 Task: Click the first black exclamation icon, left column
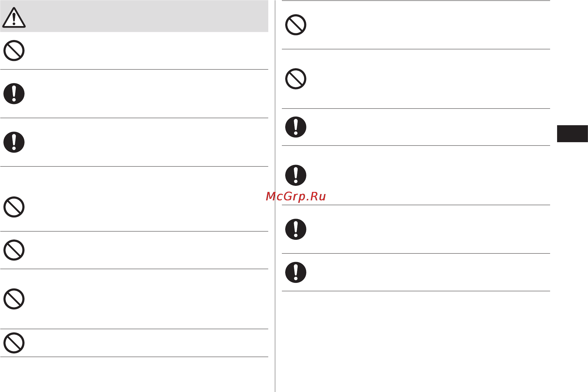point(14,94)
